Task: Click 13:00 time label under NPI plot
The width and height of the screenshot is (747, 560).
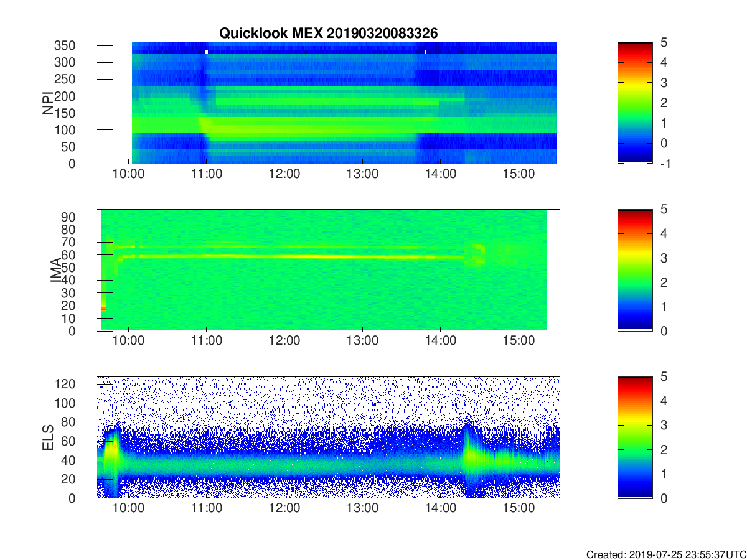Action: click(x=363, y=174)
